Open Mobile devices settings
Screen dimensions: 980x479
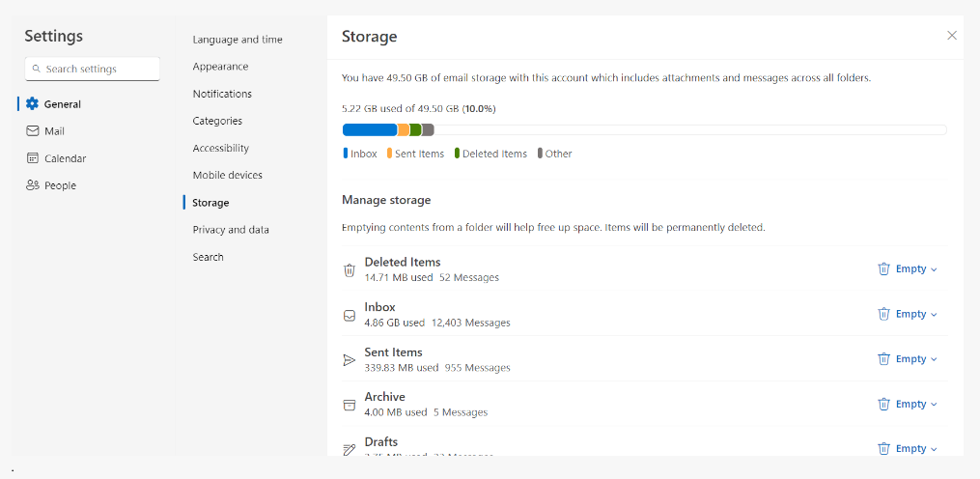click(x=227, y=175)
